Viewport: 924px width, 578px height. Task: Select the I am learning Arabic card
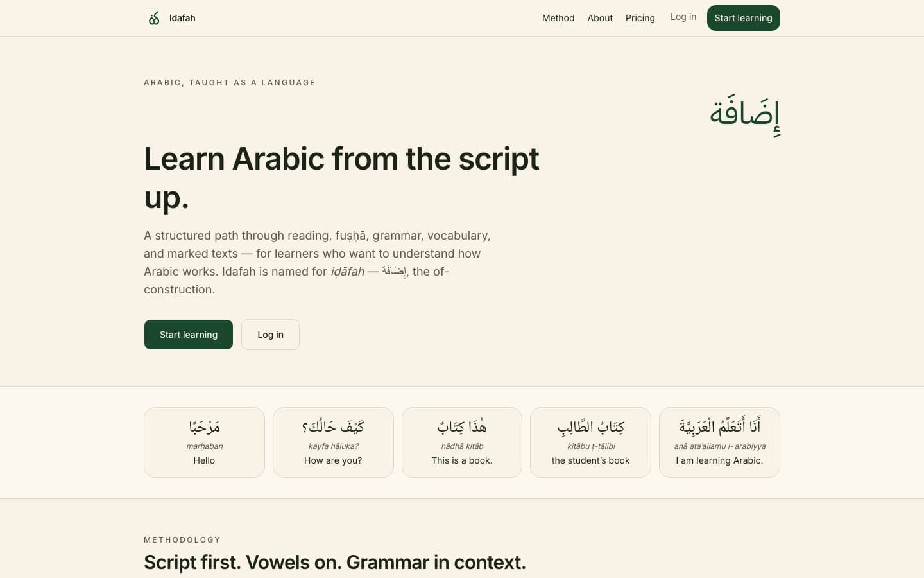(x=719, y=442)
